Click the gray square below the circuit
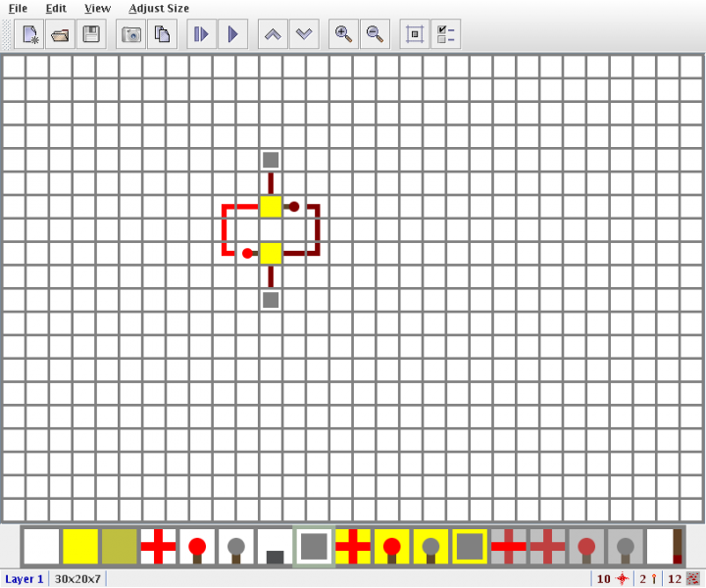The image size is (706, 588). [x=271, y=300]
